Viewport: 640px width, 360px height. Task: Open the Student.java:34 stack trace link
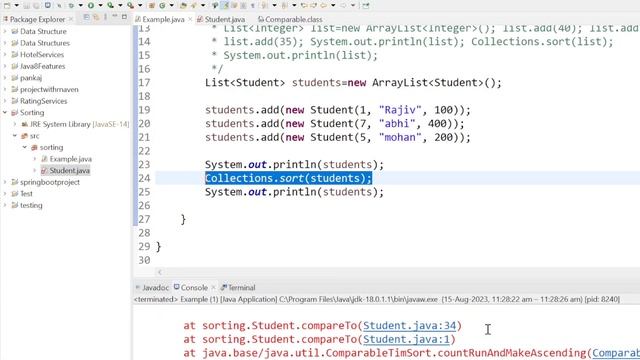(409, 326)
